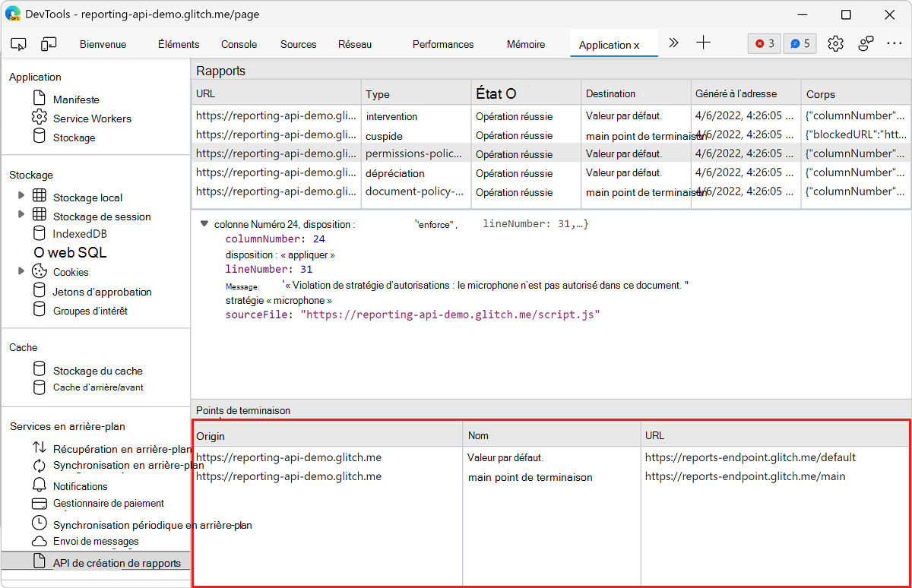Expand the Stockage local tree node
This screenshot has width=912, height=588.
(x=21, y=195)
